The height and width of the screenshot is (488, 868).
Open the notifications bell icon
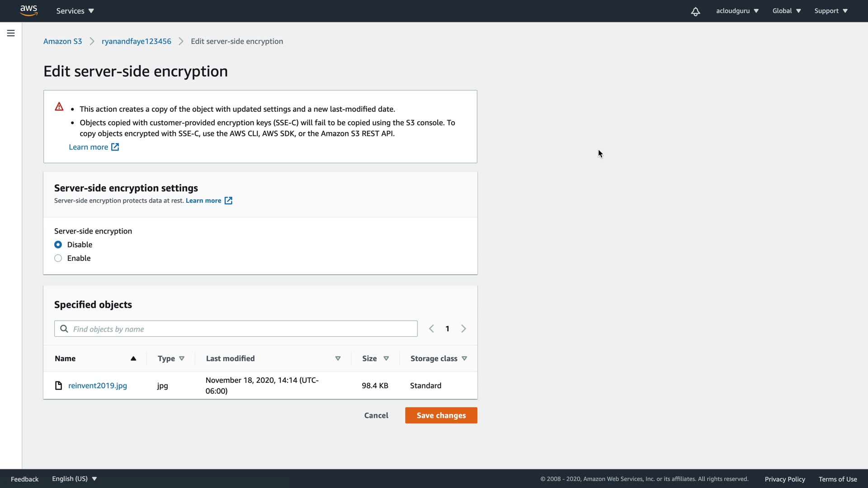coord(695,11)
